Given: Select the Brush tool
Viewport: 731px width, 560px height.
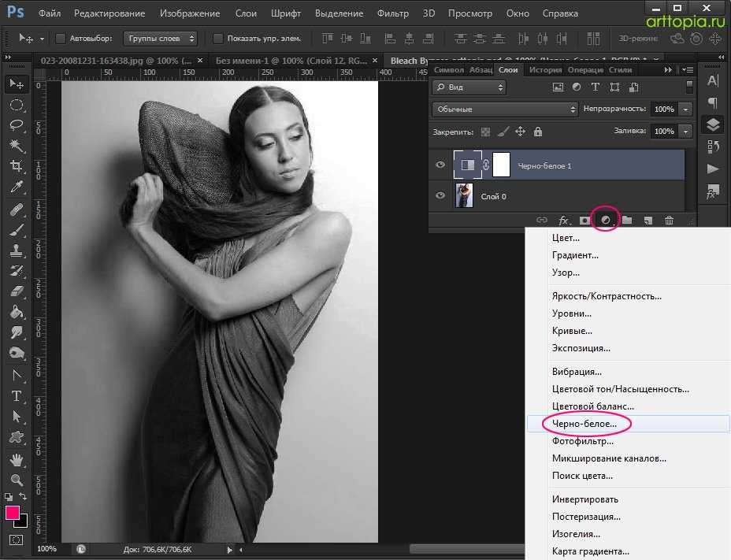Looking at the screenshot, I should tap(17, 230).
